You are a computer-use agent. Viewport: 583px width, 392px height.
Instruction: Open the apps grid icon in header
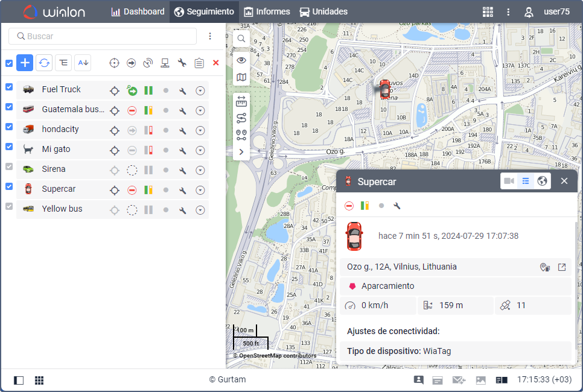click(488, 12)
